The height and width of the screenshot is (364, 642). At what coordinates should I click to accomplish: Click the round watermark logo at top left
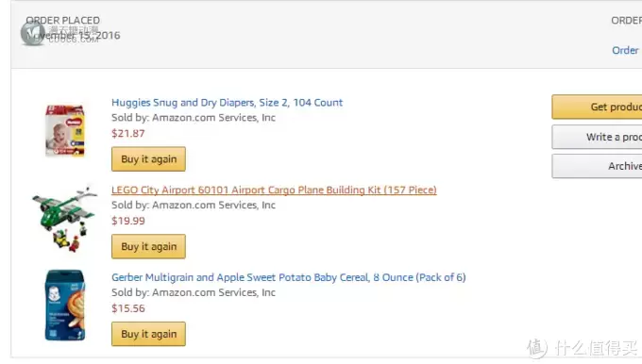(32, 33)
